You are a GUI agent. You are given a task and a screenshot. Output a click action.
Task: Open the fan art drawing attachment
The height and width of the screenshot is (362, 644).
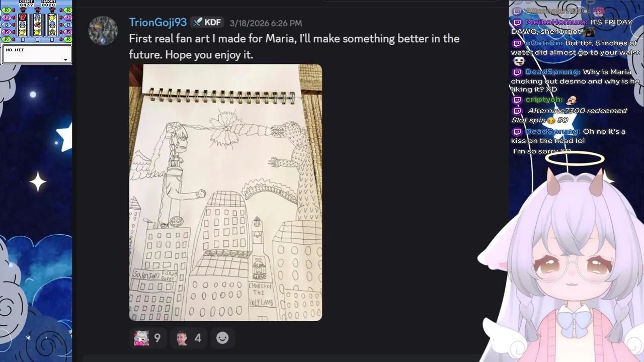[225, 193]
